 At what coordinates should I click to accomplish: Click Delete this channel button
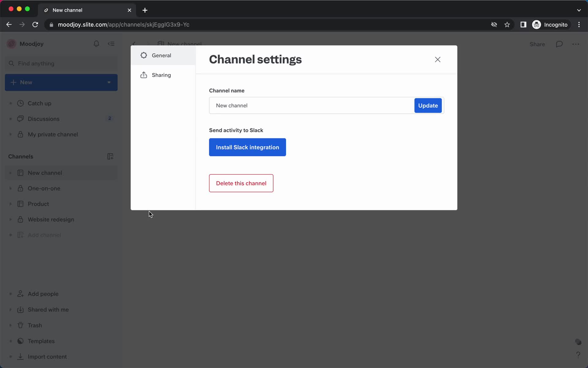tap(241, 183)
